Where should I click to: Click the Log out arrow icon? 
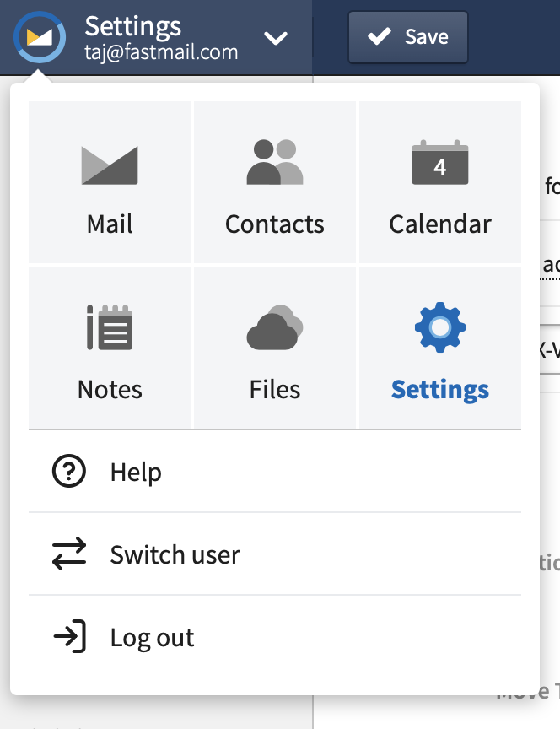(x=70, y=636)
